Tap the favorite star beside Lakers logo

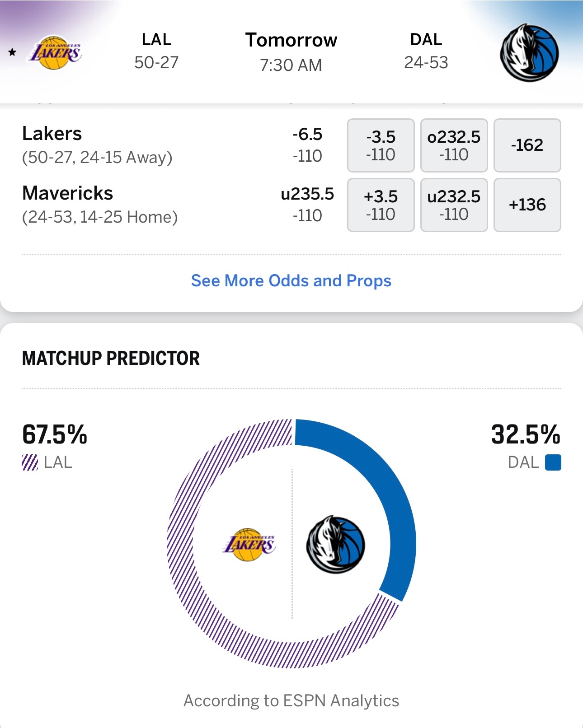12,52
